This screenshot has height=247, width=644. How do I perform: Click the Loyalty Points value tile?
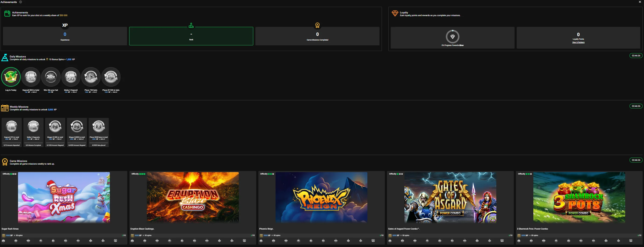(578, 38)
